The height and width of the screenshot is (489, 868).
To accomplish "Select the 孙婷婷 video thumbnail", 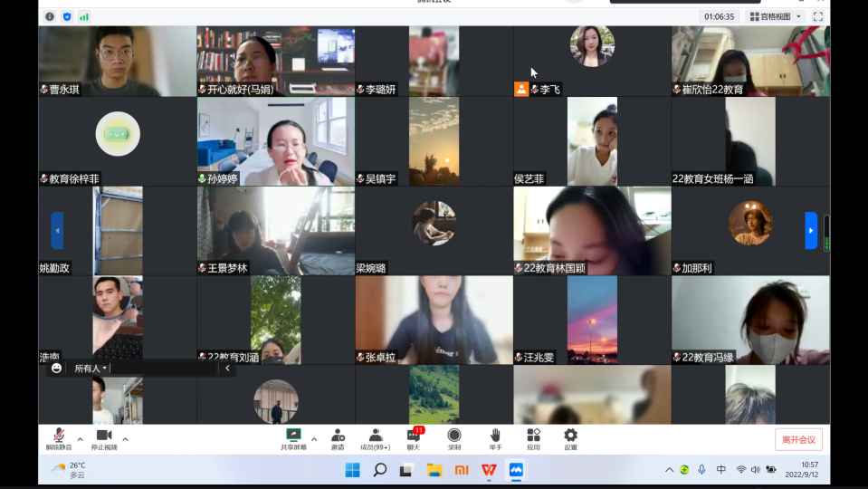I will [275, 141].
